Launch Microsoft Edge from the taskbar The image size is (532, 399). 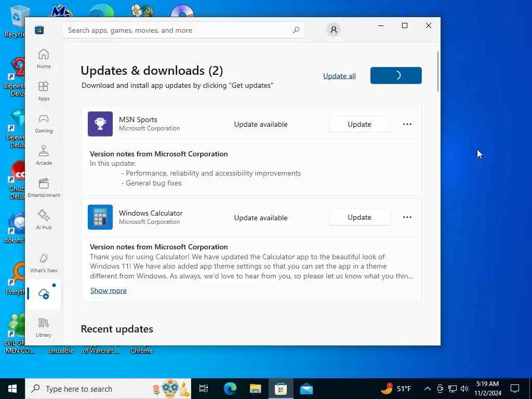[x=230, y=389]
